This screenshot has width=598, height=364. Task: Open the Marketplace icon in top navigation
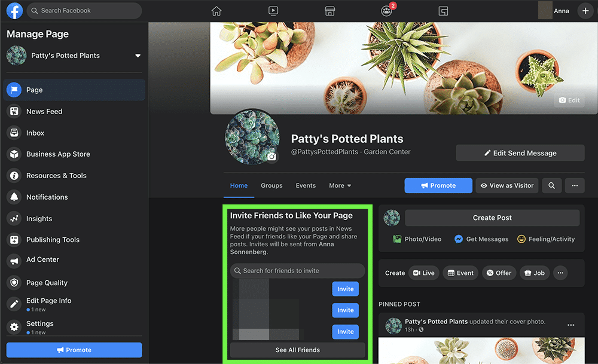click(x=329, y=11)
